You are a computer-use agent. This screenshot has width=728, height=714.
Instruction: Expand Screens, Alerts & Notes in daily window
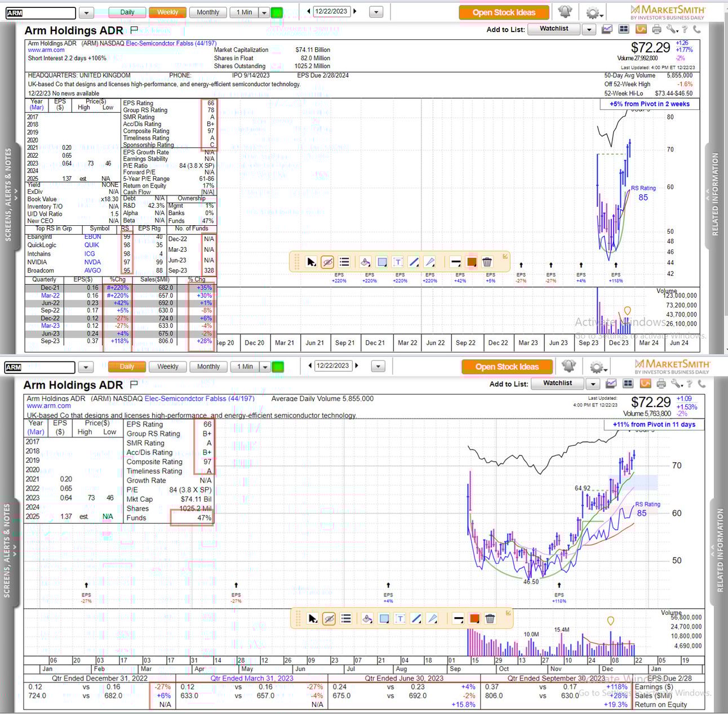pos(8,550)
